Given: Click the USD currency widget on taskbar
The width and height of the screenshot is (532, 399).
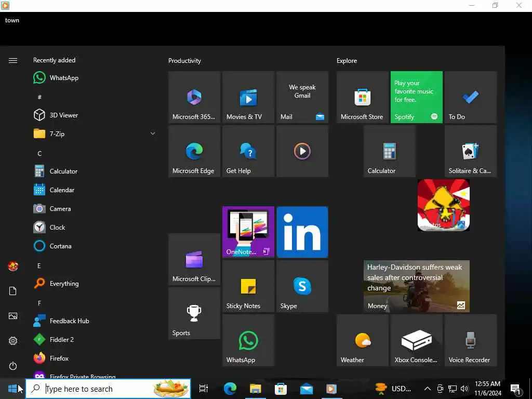Looking at the screenshot, I should click(x=393, y=389).
